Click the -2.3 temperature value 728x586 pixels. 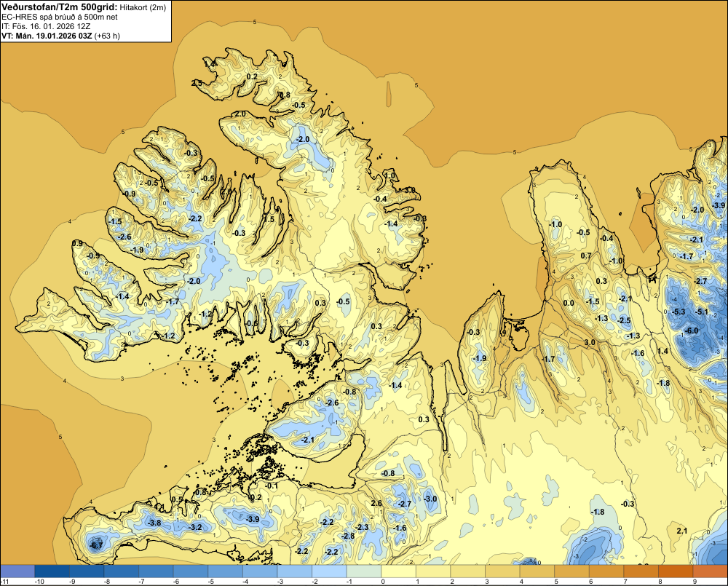(x=362, y=527)
